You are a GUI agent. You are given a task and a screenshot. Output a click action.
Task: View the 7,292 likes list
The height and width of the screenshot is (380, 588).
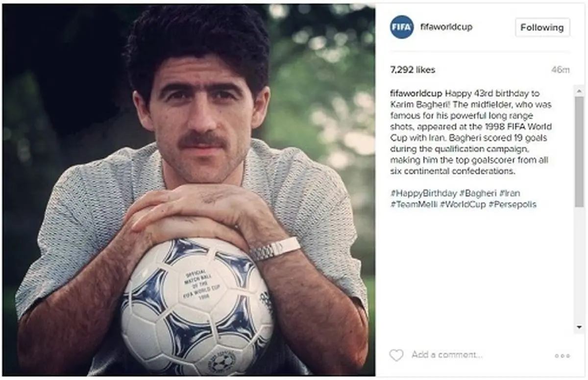pos(413,70)
